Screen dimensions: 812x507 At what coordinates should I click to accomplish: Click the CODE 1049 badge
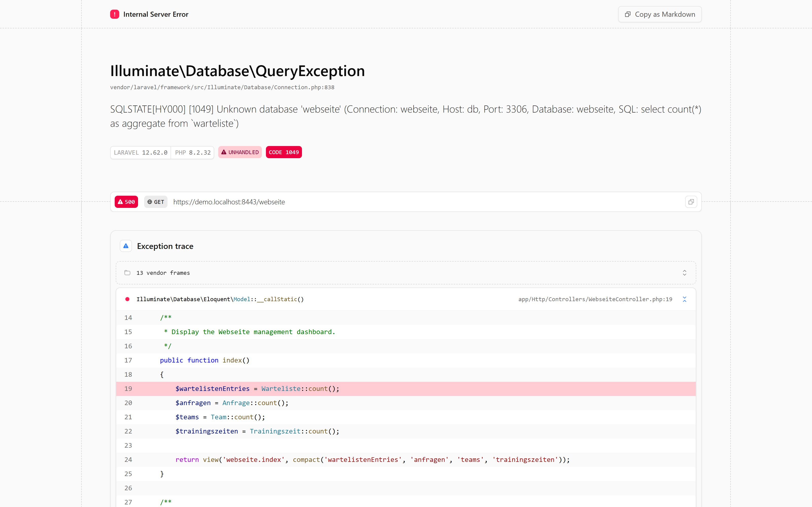tap(283, 152)
